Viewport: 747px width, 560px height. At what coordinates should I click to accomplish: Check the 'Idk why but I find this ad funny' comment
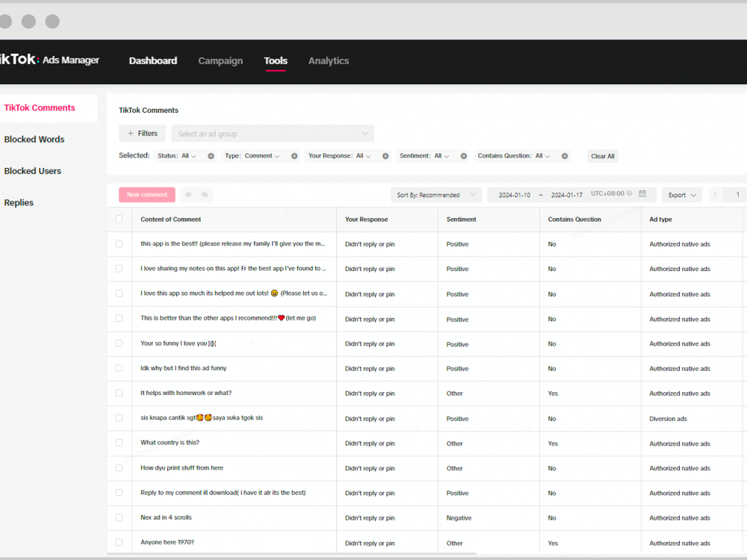[x=119, y=368]
